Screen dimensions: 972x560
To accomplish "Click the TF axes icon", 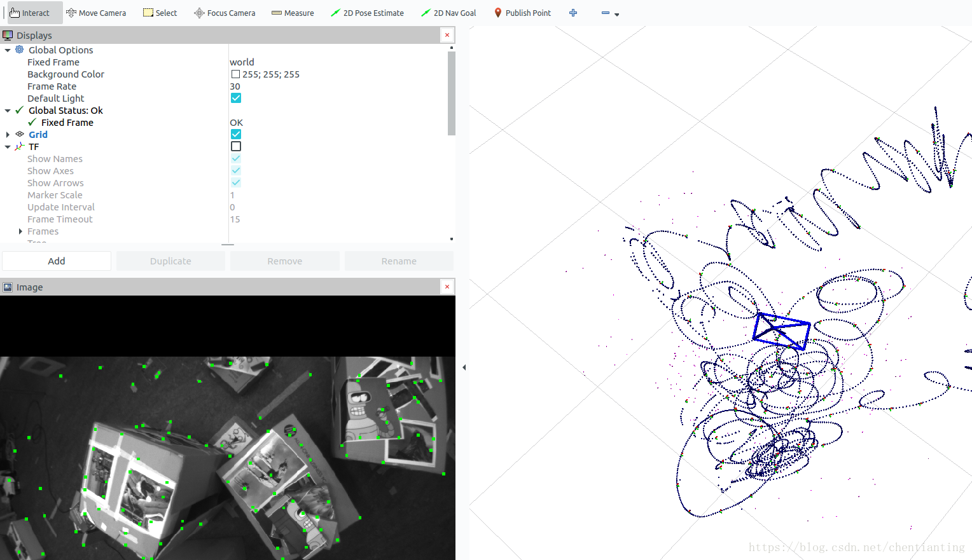I will (x=20, y=146).
